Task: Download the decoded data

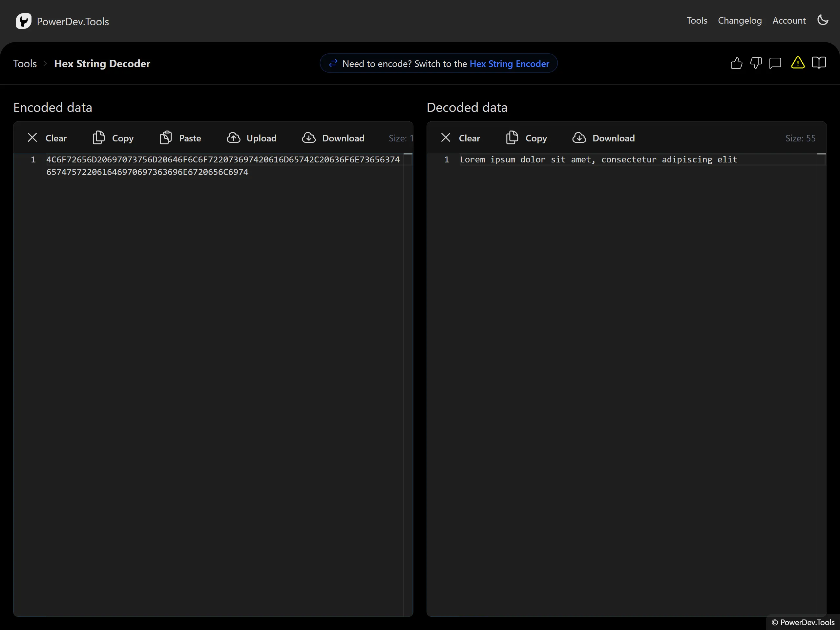Action: pos(604,138)
